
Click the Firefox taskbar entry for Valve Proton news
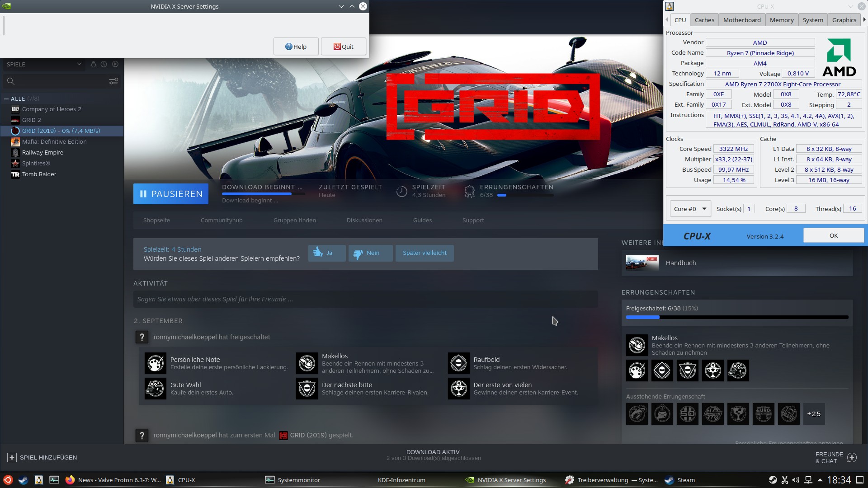pyautogui.click(x=113, y=480)
